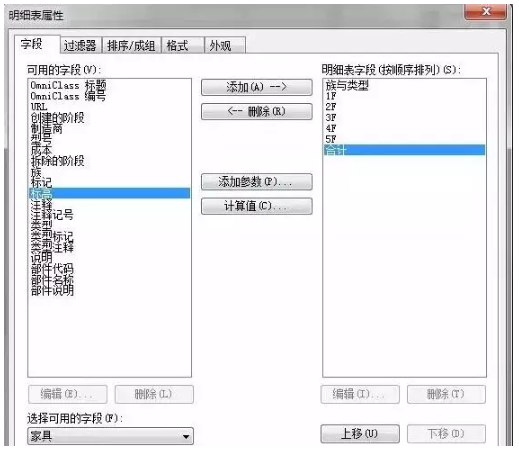Select '成本' in available fields
The width and height of the screenshot is (519, 450).
[x=109, y=150]
